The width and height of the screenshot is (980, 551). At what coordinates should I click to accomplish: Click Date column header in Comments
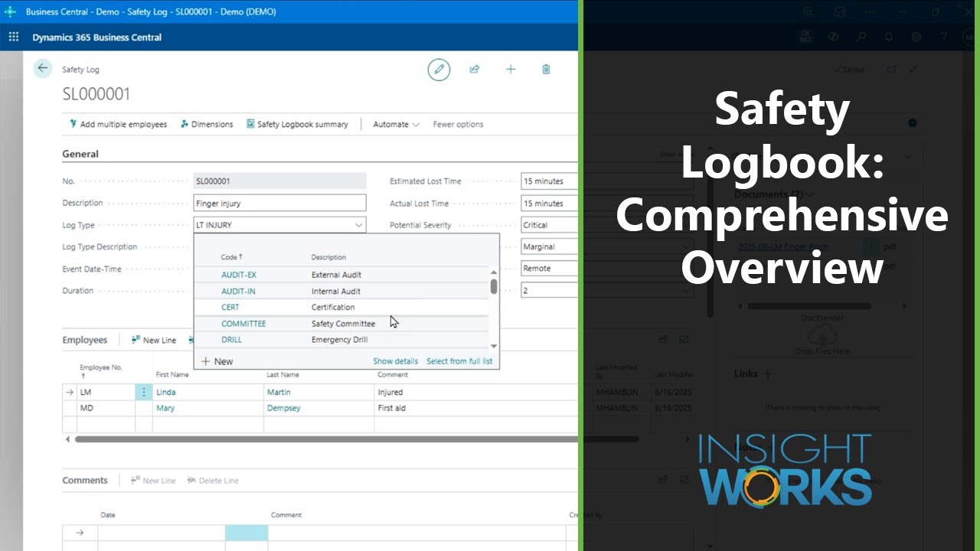tap(108, 515)
